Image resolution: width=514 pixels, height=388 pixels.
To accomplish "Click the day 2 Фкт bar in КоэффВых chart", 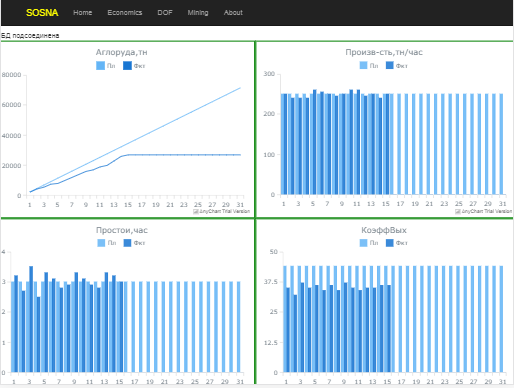I will [x=295, y=334].
